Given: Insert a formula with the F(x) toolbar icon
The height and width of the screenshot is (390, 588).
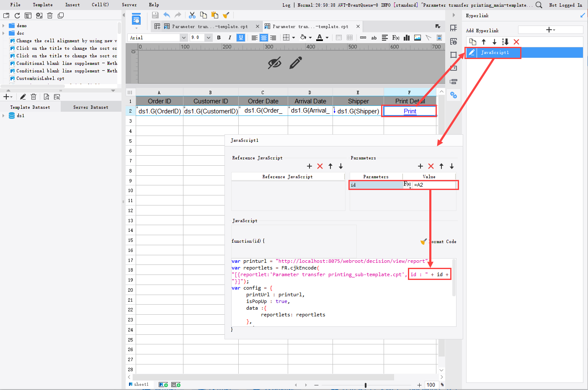Looking at the screenshot, I should click(x=395, y=37).
